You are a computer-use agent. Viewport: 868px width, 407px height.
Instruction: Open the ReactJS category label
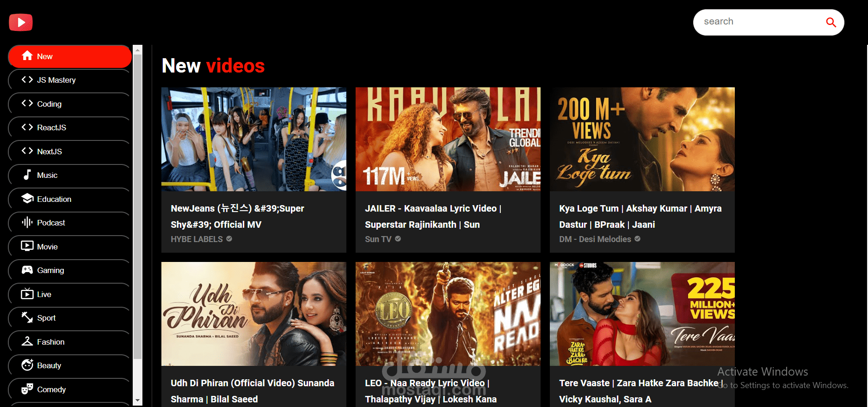pos(52,128)
